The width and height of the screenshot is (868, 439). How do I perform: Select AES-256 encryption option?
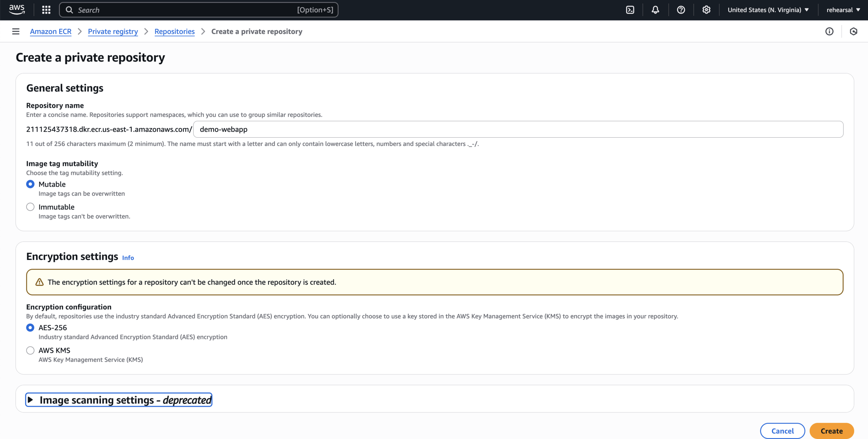point(31,327)
